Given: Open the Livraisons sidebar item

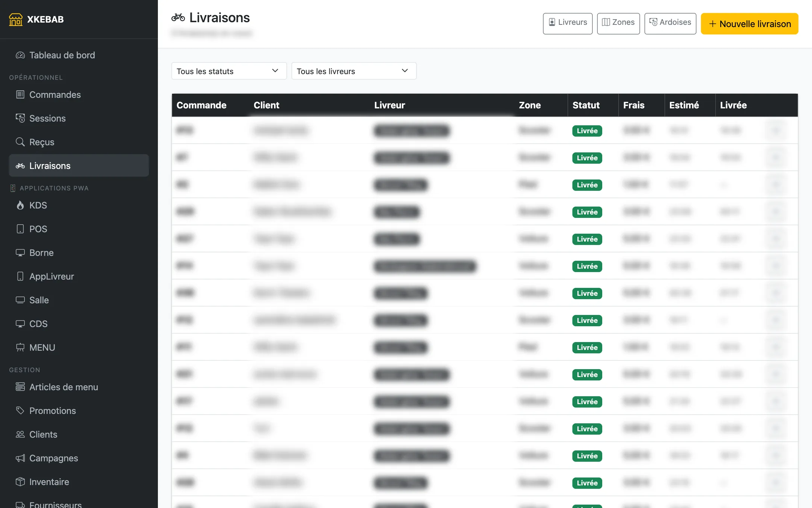Looking at the screenshot, I should (x=79, y=166).
